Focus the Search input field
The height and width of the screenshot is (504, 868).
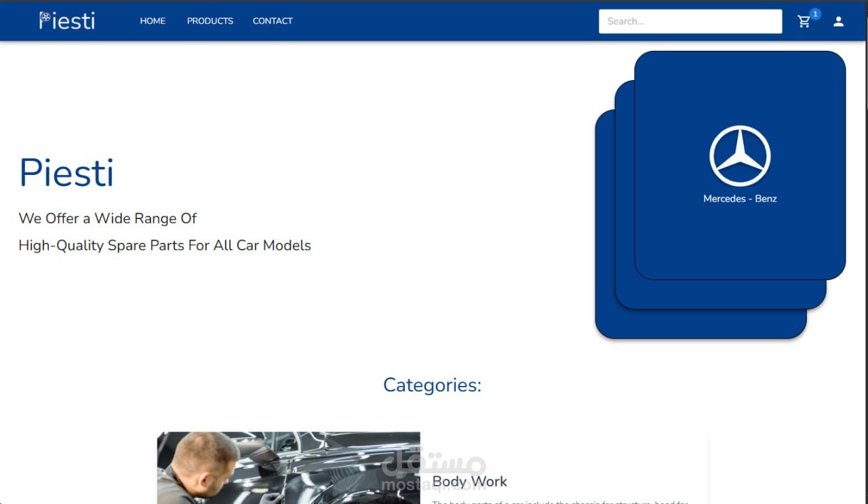690,21
